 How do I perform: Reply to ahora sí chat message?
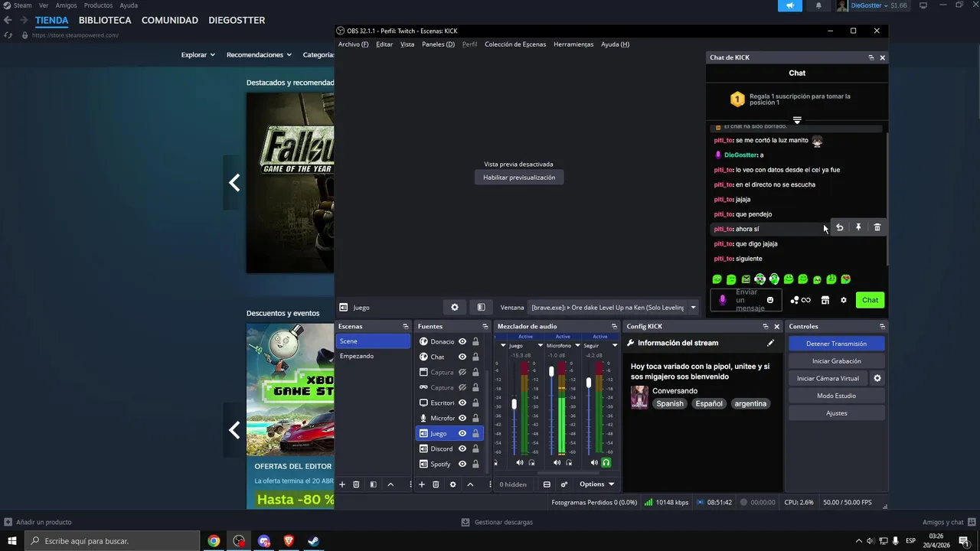point(840,227)
